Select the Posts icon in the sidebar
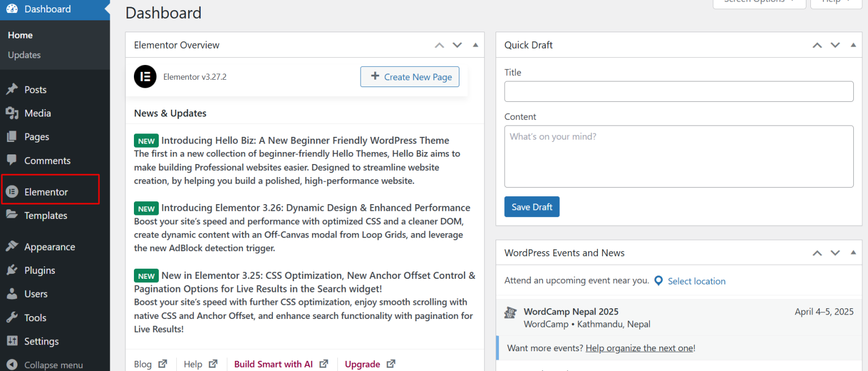Screen dimensions: 868x371 click(x=14, y=89)
